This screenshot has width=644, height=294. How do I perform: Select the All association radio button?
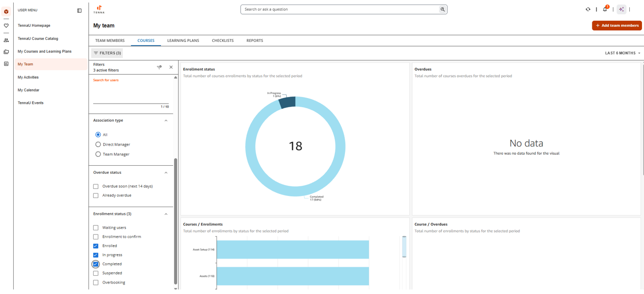98,135
